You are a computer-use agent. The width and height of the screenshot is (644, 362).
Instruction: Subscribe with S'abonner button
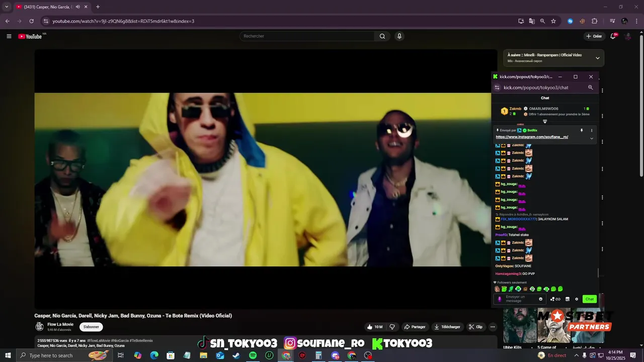tap(91, 327)
